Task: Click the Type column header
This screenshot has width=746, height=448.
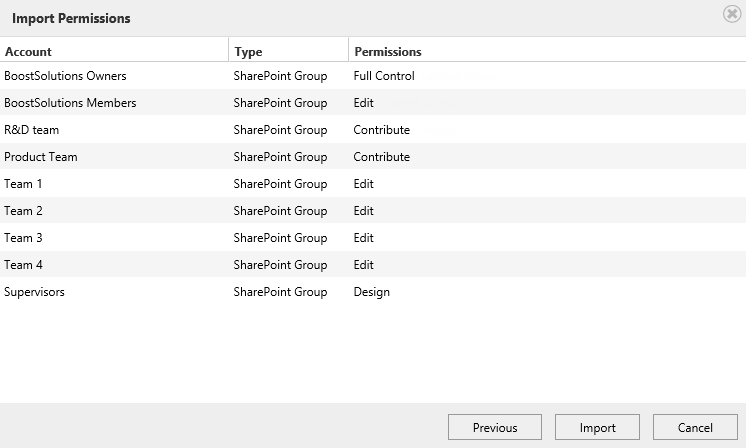Action: (248, 51)
